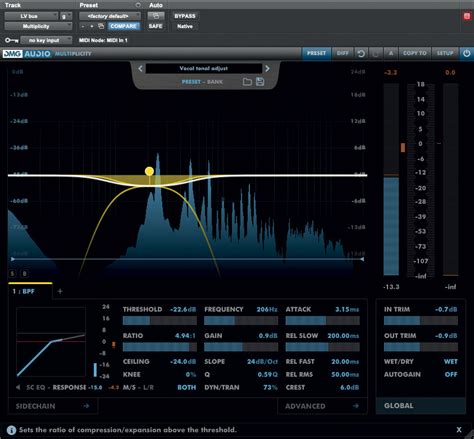
Task: Open the no key input dropdown
Action: (x=46, y=40)
